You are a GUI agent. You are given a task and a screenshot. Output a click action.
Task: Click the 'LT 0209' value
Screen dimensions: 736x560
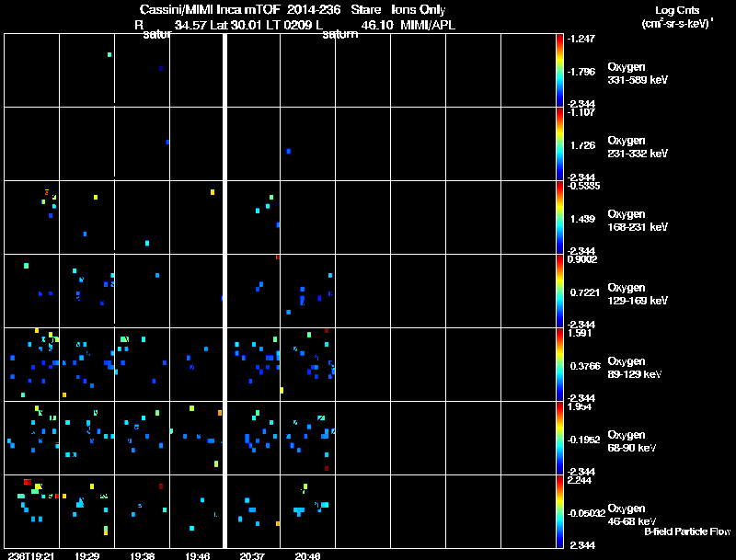pyautogui.click(x=289, y=25)
